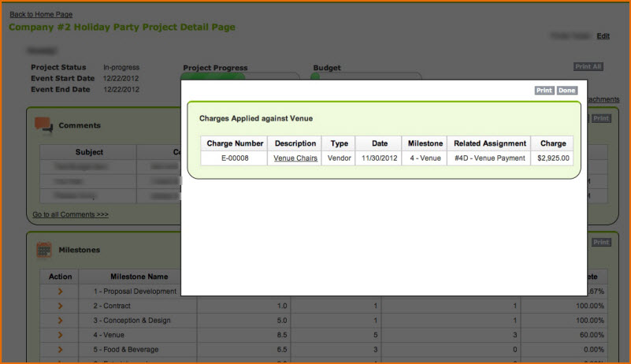
Task: Click the Type column header
Action: point(339,143)
